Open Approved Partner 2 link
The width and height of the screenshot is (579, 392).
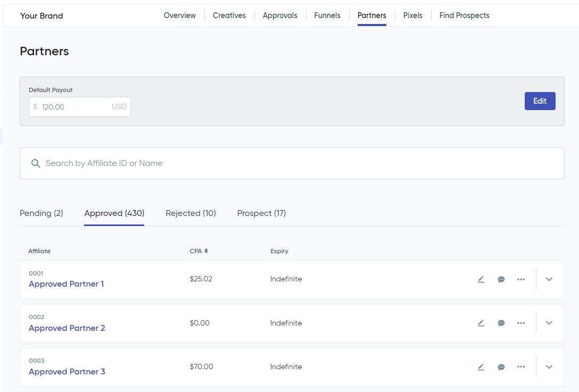click(67, 328)
